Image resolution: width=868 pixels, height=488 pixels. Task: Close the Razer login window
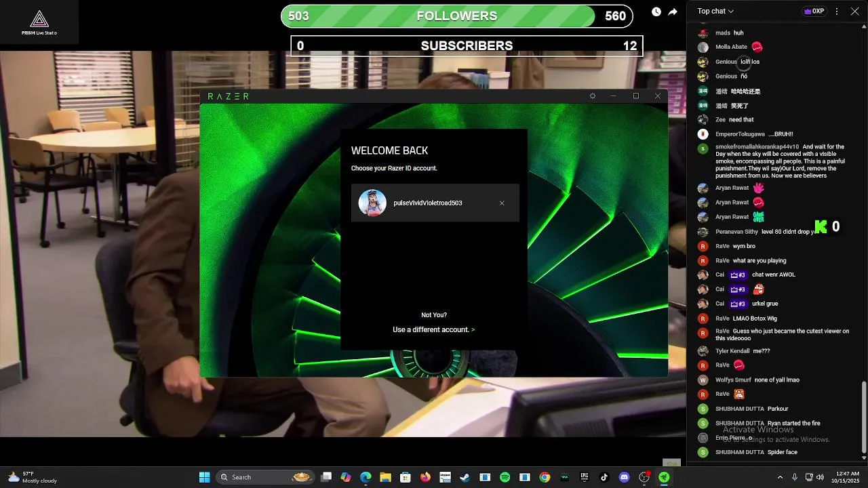[657, 96]
